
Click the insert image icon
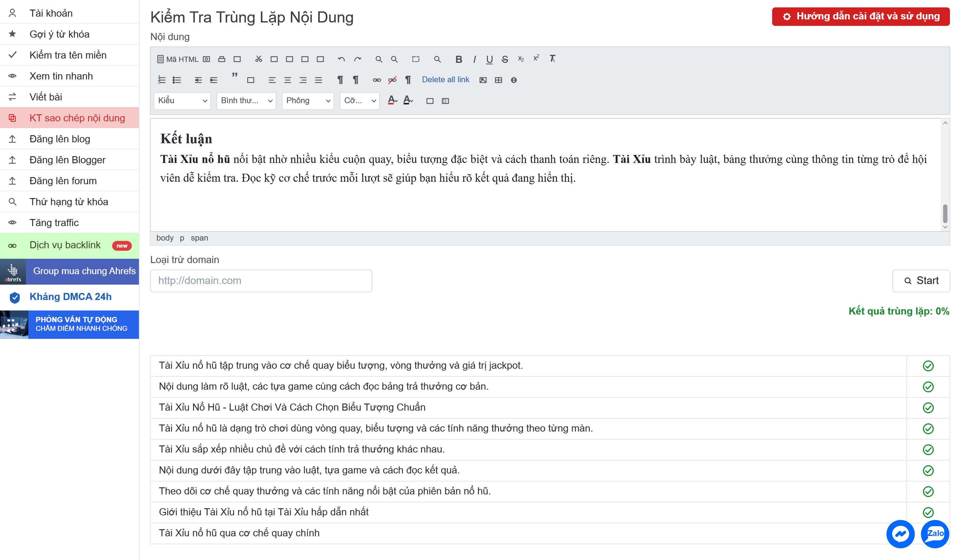coord(483,80)
